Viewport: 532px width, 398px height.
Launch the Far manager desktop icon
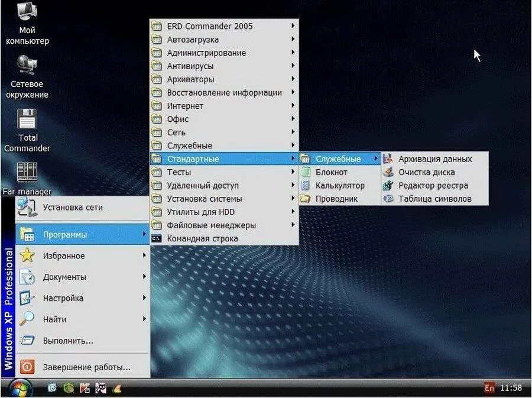pos(27,179)
